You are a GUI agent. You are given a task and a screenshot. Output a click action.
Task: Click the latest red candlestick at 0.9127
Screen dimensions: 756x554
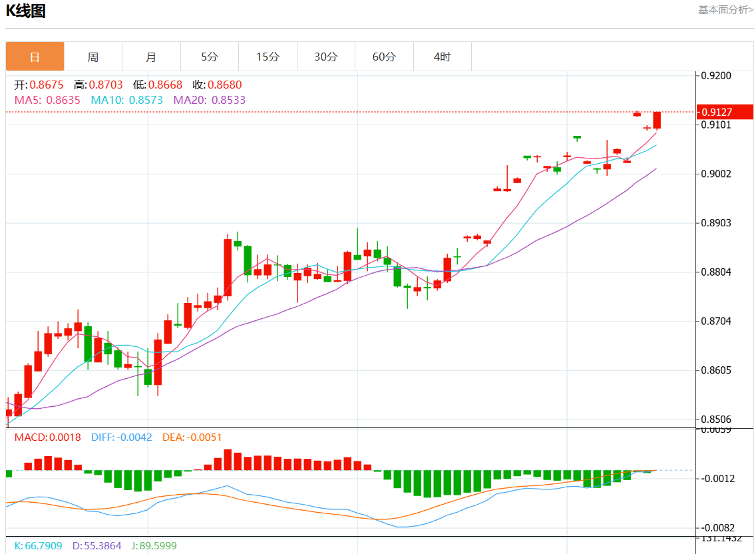tap(657, 120)
